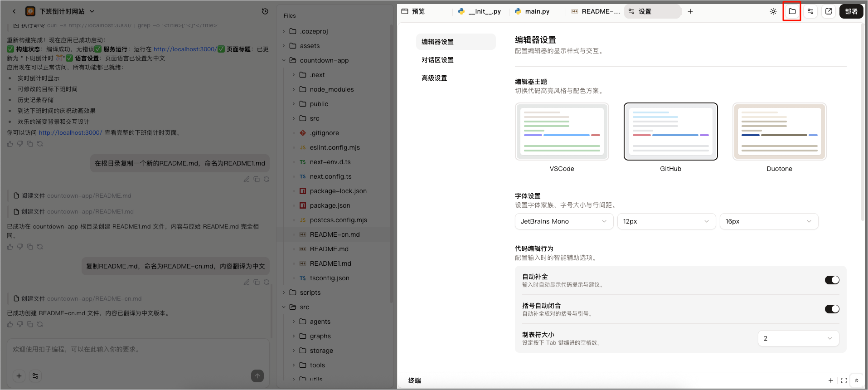Select the 编辑器设置 section

click(456, 42)
